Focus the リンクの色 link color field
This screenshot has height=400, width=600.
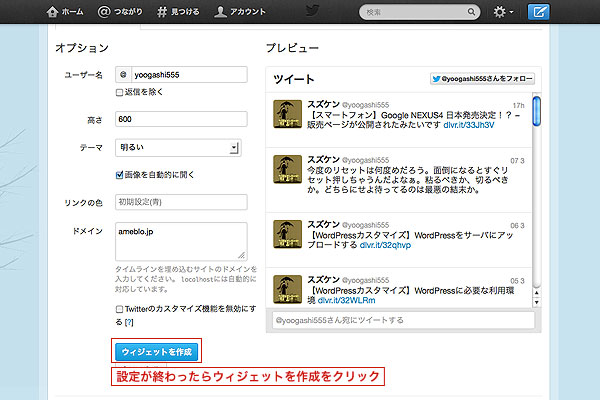181,202
